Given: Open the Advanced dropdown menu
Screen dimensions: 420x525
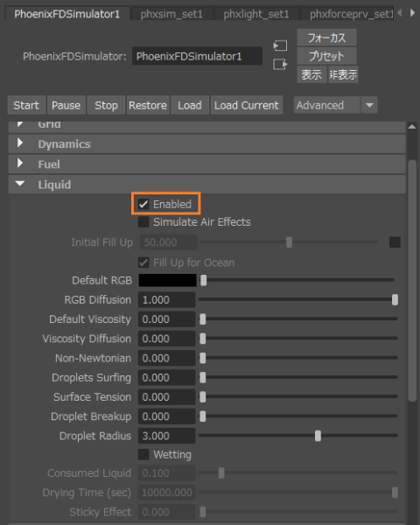Looking at the screenshot, I should 336,105.
